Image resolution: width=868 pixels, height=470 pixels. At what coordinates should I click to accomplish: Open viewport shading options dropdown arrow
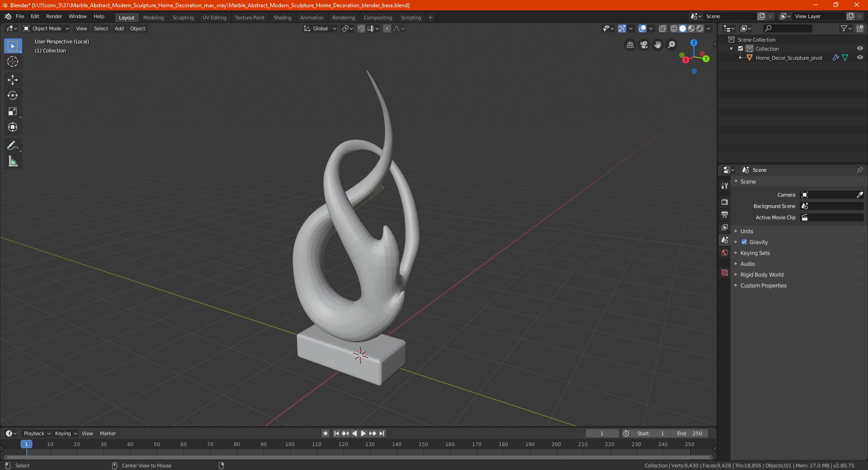tap(709, 28)
